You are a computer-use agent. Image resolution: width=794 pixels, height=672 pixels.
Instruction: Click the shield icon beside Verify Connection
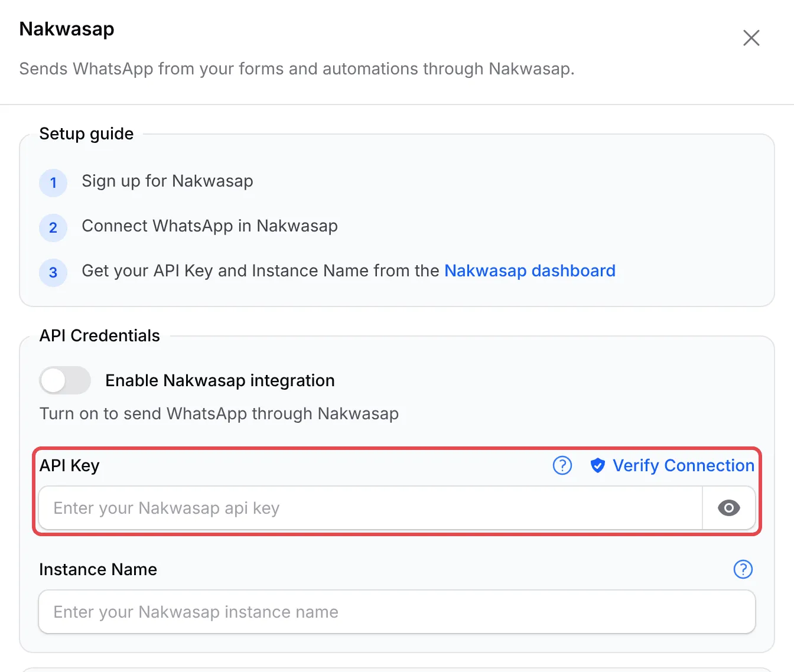598,465
